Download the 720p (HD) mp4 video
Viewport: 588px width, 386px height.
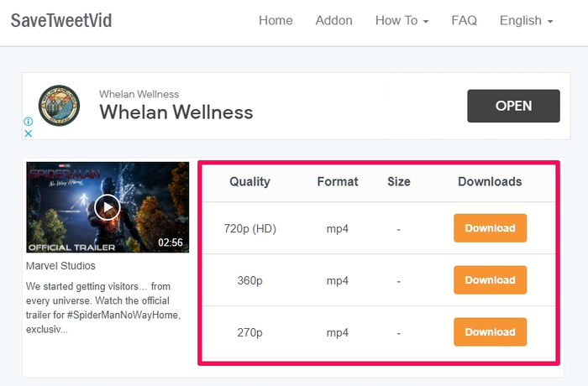490,228
